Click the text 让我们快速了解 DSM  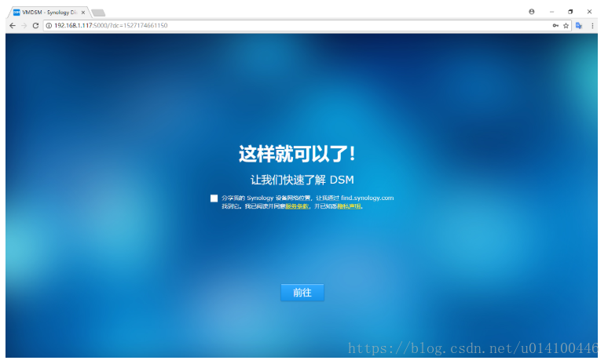[x=302, y=180]
